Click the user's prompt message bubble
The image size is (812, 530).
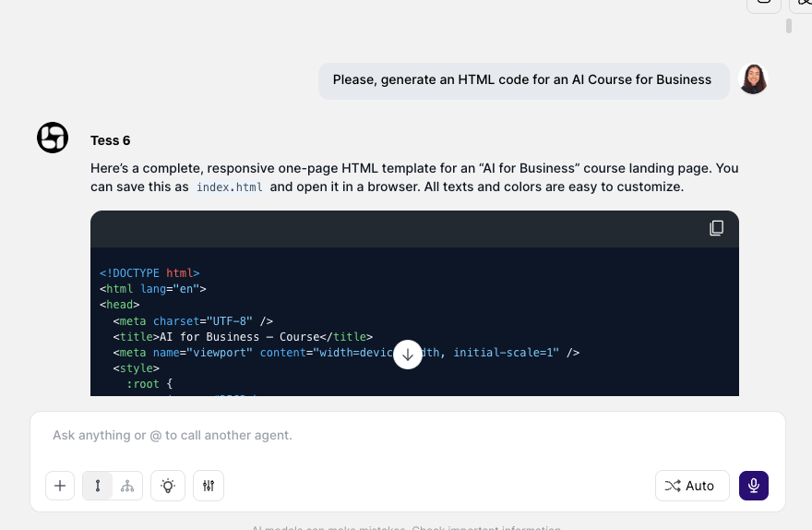pyautogui.click(x=523, y=80)
